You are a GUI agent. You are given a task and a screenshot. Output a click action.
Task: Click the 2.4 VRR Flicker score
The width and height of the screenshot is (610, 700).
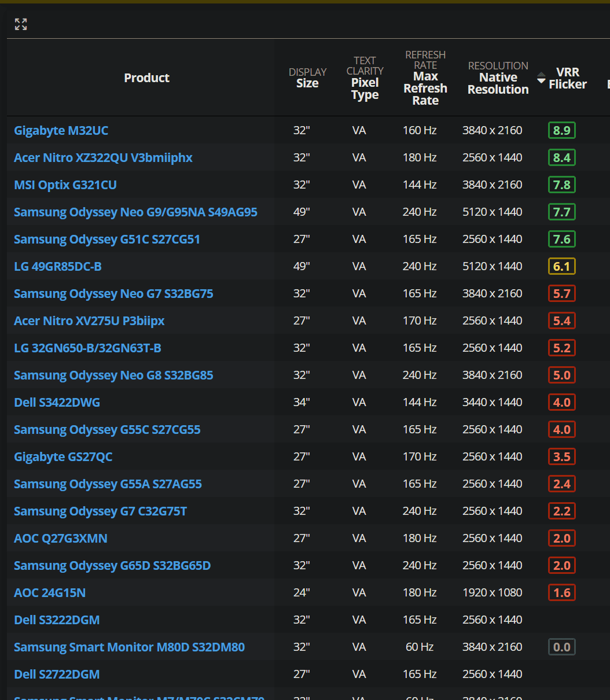(562, 484)
